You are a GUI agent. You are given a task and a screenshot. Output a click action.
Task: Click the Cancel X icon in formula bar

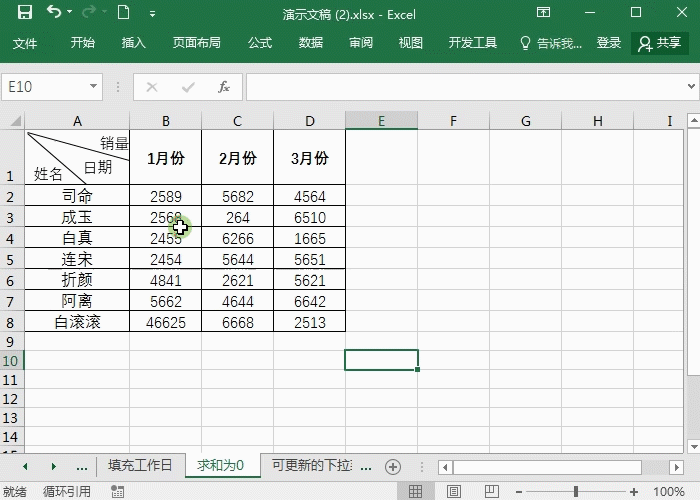[x=152, y=87]
